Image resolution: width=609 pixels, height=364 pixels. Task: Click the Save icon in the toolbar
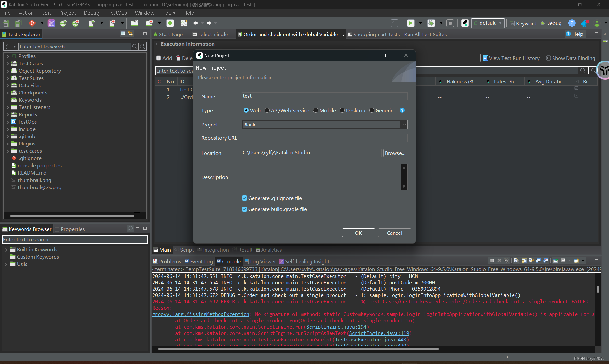pyautogui.click(x=6, y=23)
